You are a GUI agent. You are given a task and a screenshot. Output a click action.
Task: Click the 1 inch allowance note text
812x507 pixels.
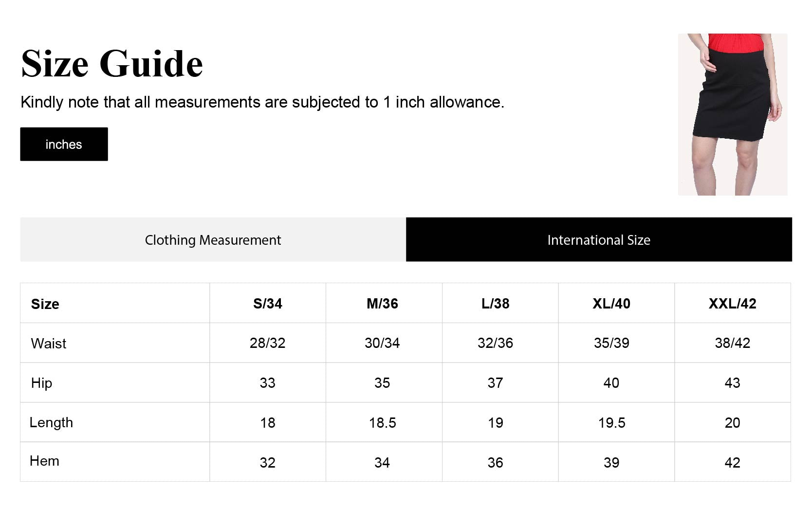click(x=262, y=102)
